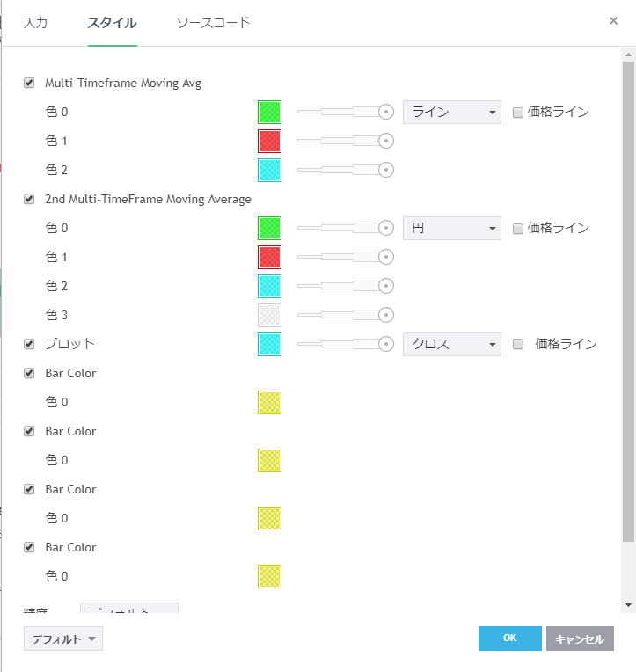This screenshot has width=636, height=672.
Task: Uncheck the プロット checkbox
Action: pyautogui.click(x=29, y=344)
